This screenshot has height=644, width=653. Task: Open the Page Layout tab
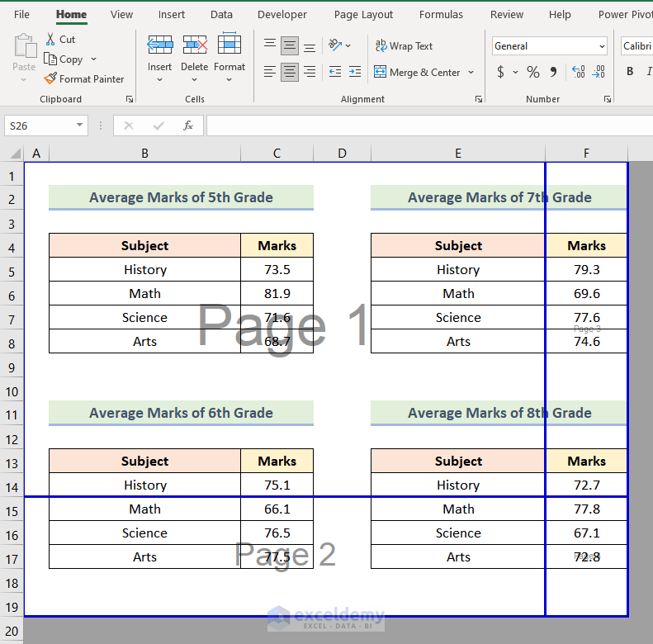[363, 14]
